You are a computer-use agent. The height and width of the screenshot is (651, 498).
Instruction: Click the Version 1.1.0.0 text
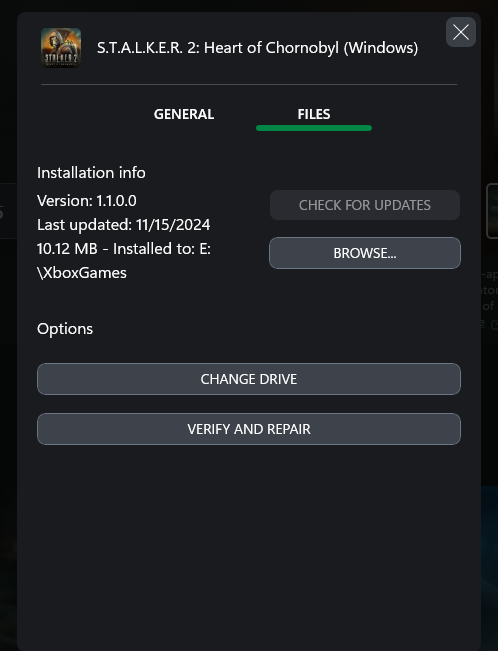click(x=87, y=201)
